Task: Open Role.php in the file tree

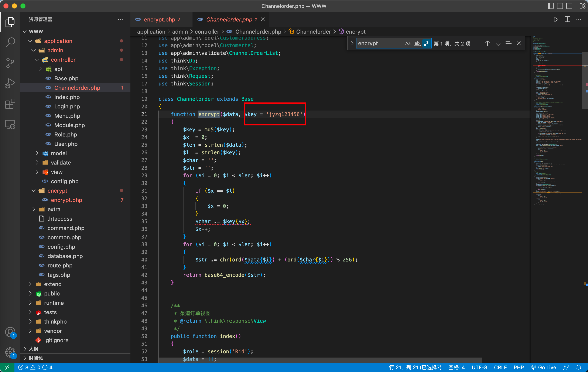Action: pyautogui.click(x=65, y=135)
